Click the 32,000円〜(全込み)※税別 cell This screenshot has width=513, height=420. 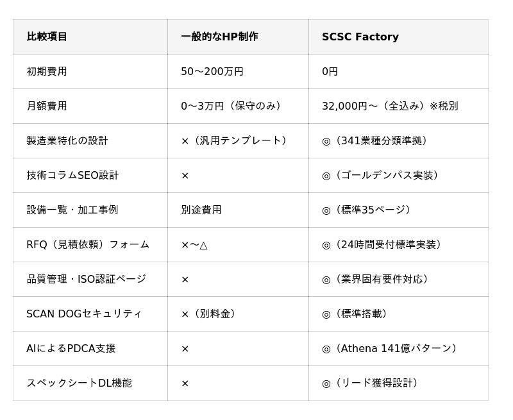[390, 106]
